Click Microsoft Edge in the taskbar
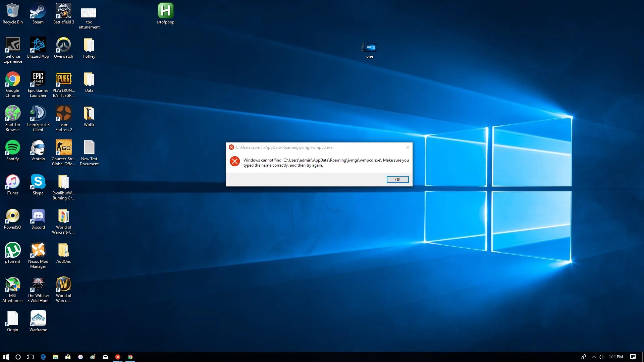 click(x=43, y=357)
